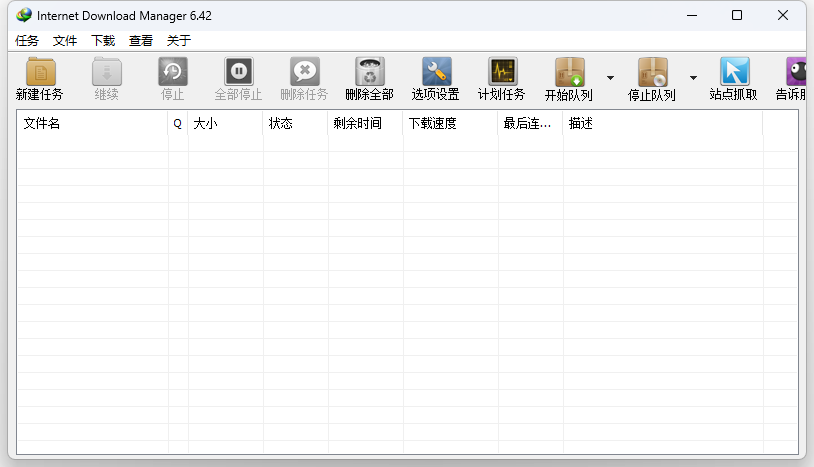Maximize the Internet Download Manager window

(737, 15)
